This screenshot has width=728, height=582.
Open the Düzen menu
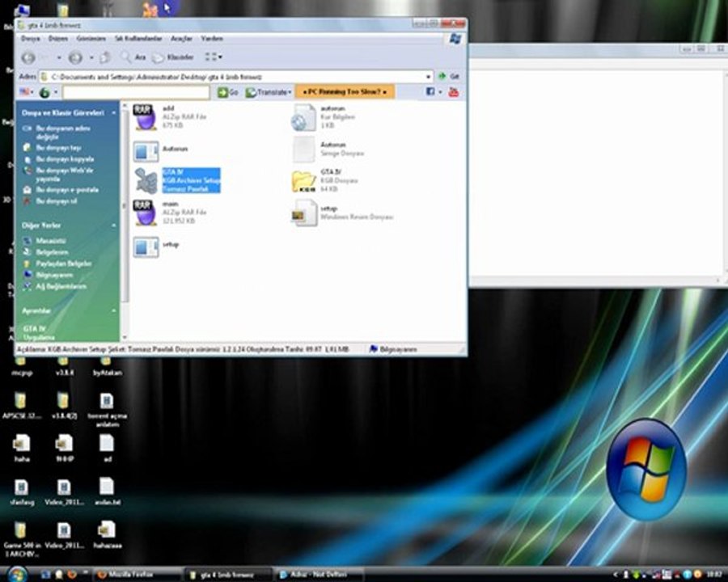coord(58,39)
